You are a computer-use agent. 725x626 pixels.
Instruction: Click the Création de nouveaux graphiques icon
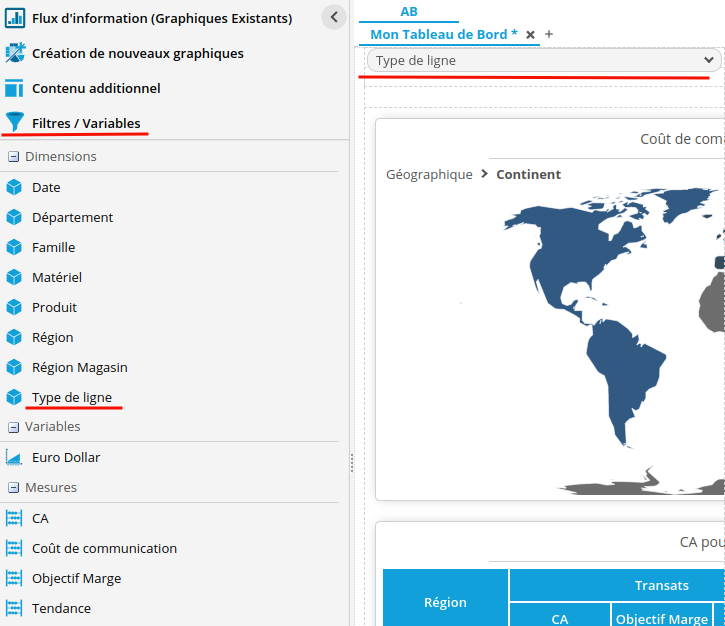pos(15,53)
